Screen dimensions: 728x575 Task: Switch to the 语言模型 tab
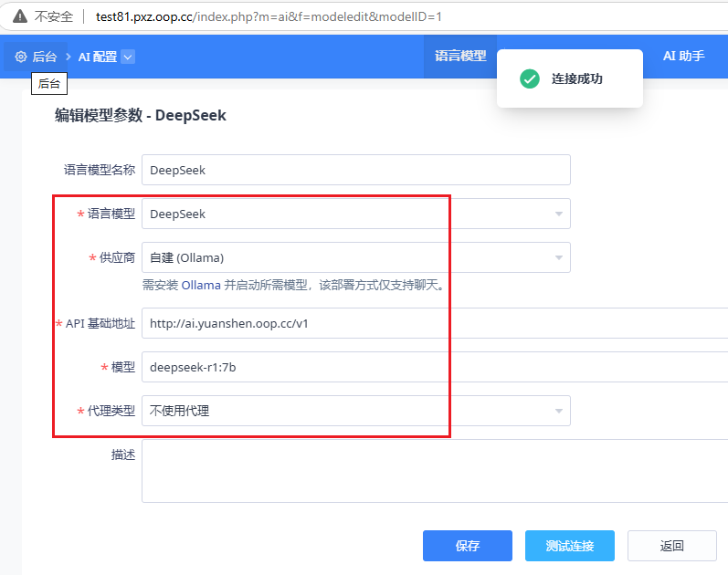[x=460, y=57]
